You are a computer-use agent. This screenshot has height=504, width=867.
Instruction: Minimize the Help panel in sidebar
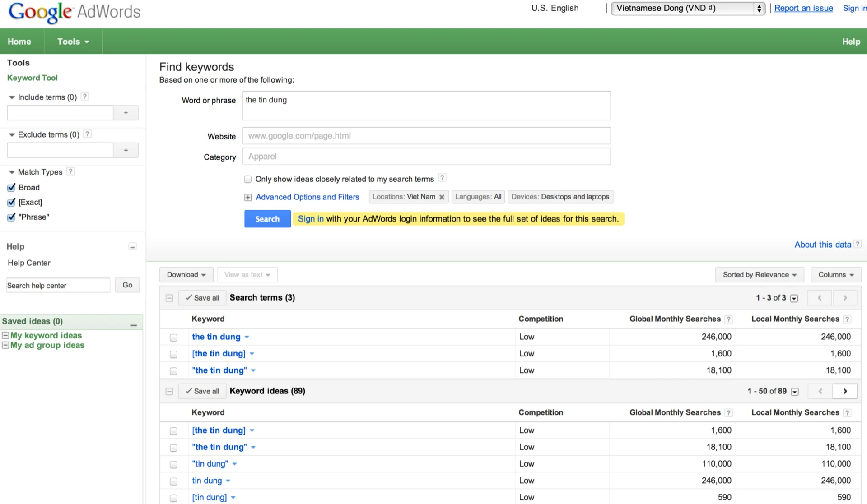tap(132, 246)
